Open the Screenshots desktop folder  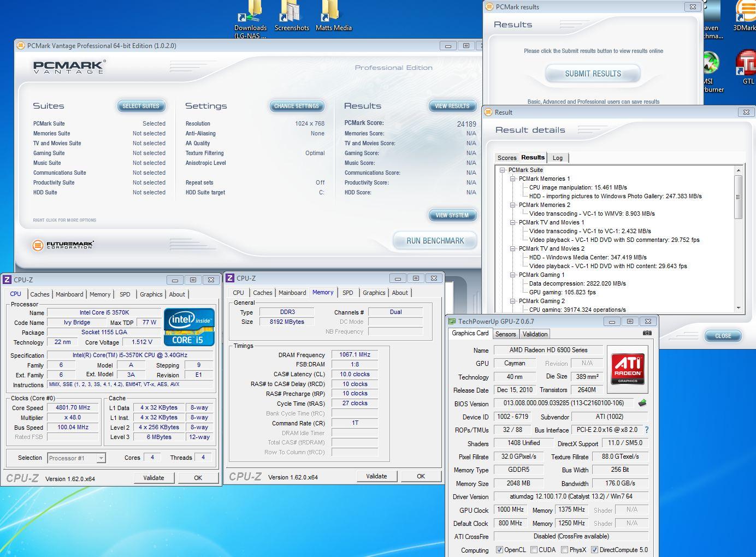[292, 16]
